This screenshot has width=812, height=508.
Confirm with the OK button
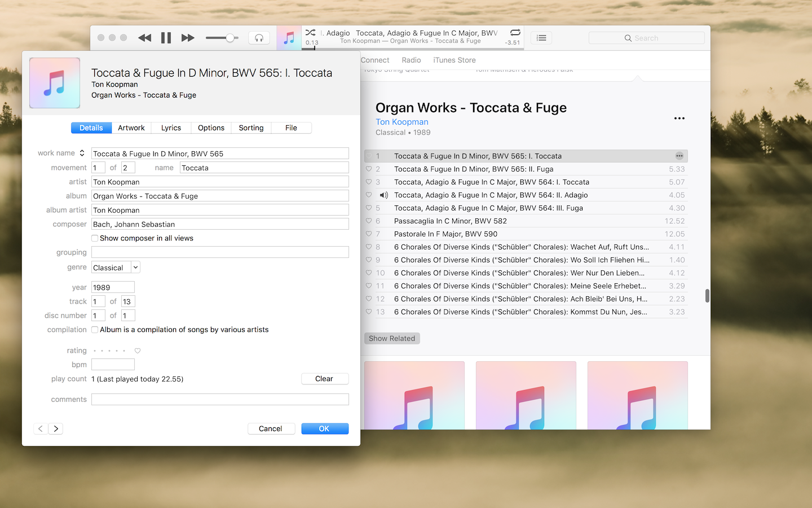pos(325,429)
